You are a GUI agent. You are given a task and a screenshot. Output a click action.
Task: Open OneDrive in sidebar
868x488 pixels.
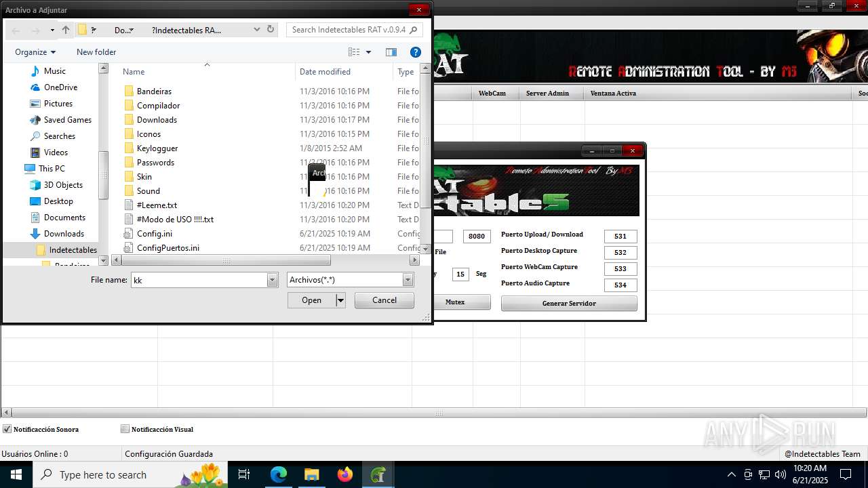point(60,87)
